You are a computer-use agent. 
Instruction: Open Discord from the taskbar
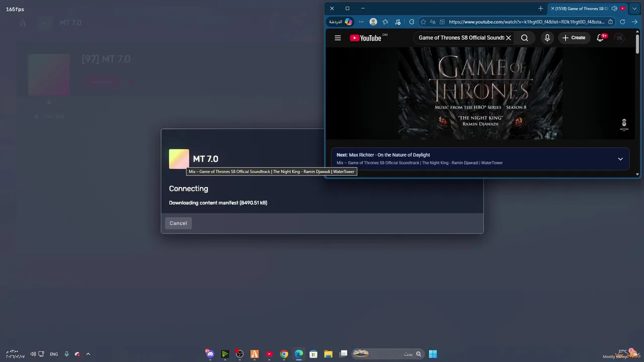[x=210, y=354]
